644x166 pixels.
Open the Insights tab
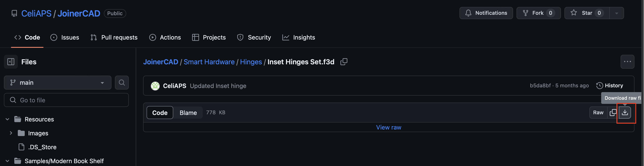click(x=299, y=37)
